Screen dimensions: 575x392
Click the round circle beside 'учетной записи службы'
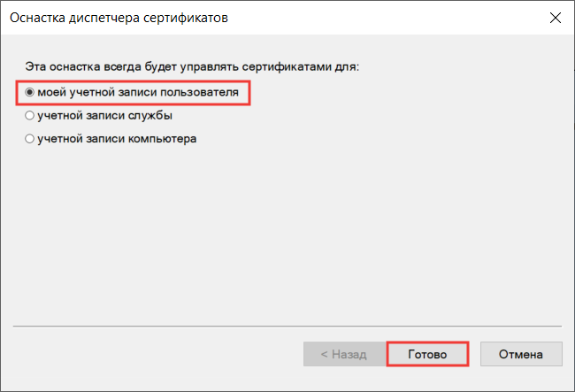(29, 116)
